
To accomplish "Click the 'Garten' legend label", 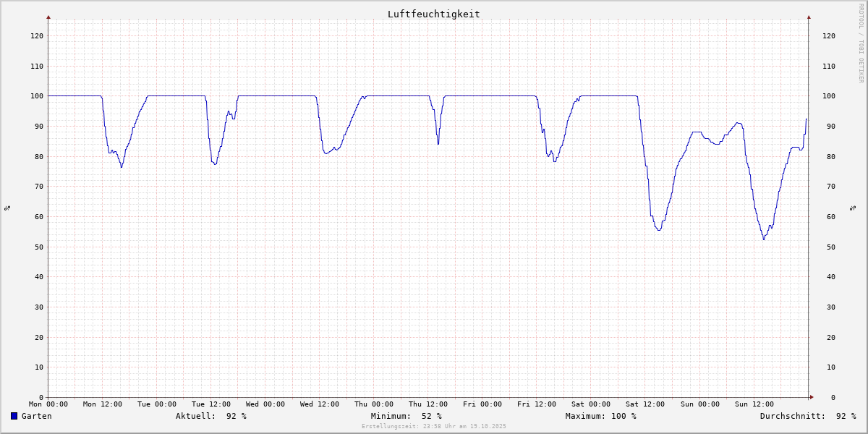I will tap(37, 416).
